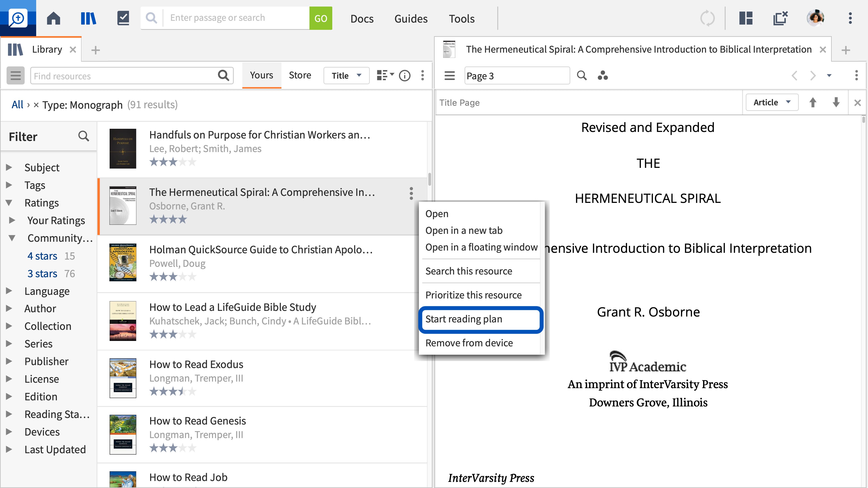Viewport: 868px width, 488px height.
Task: Open the app main kebab menu
Action: 850,18
